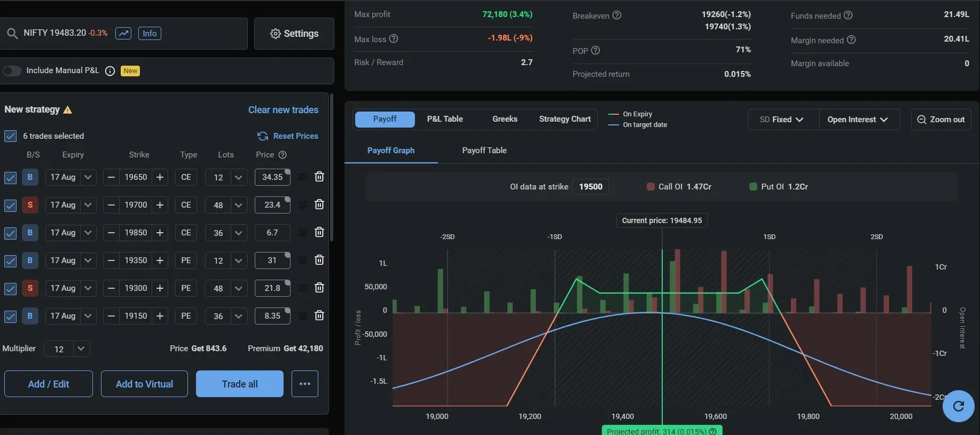Delete the 19700 CE trade
Image resolution: width=980 pixels, height=435 pixels.
(319, 204)
